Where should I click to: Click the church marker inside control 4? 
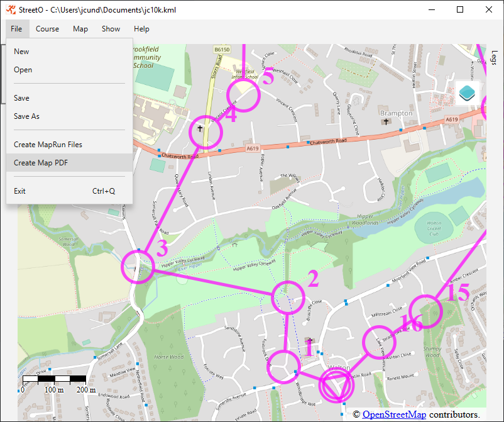200,128
